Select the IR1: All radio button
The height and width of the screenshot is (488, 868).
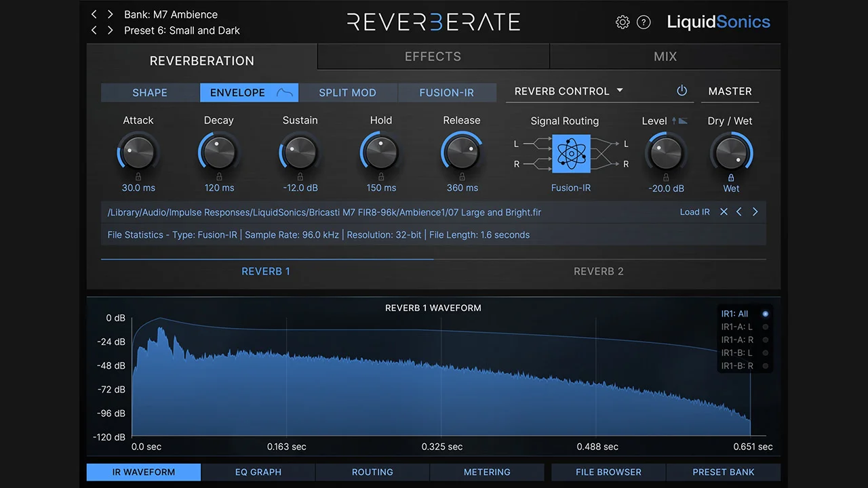pyautogui.click(x=766, y=314)
